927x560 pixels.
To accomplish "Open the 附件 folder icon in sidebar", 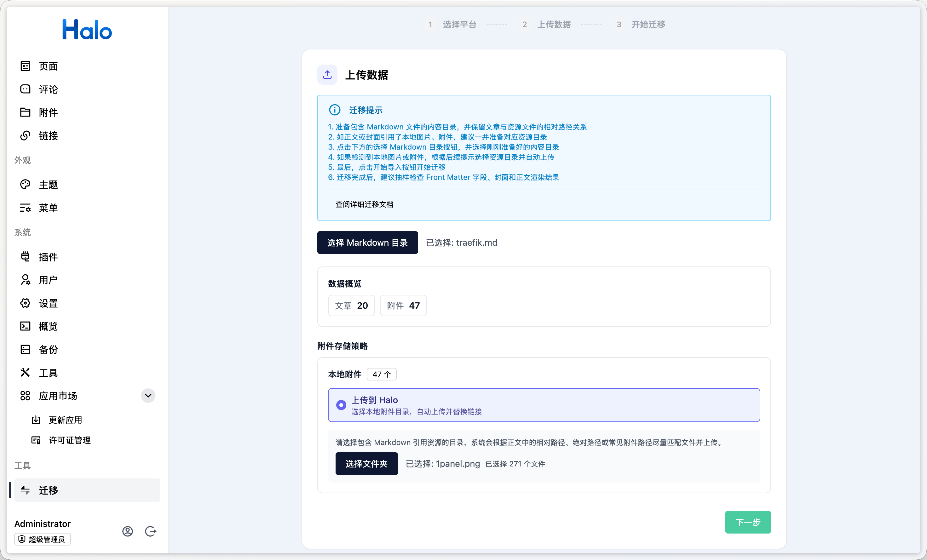I will pos(25,112).
